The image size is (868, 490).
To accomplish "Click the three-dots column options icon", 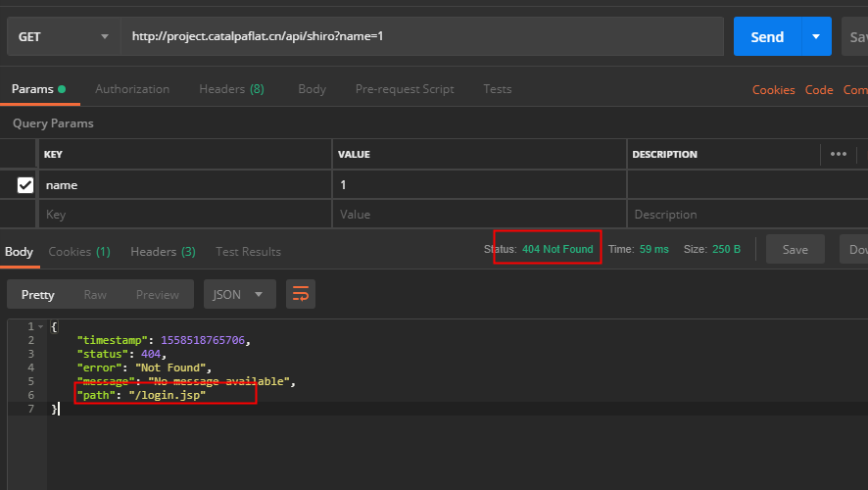I will click(x=838, y=154).
